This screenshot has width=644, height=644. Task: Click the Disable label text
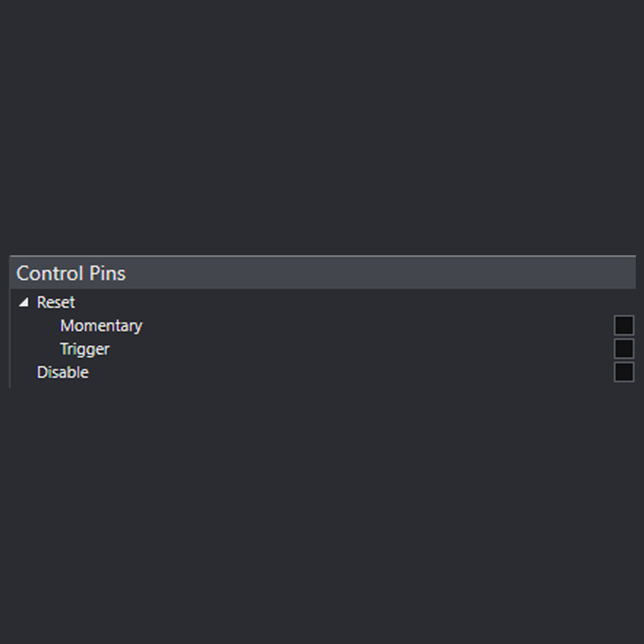coord(62,372)
